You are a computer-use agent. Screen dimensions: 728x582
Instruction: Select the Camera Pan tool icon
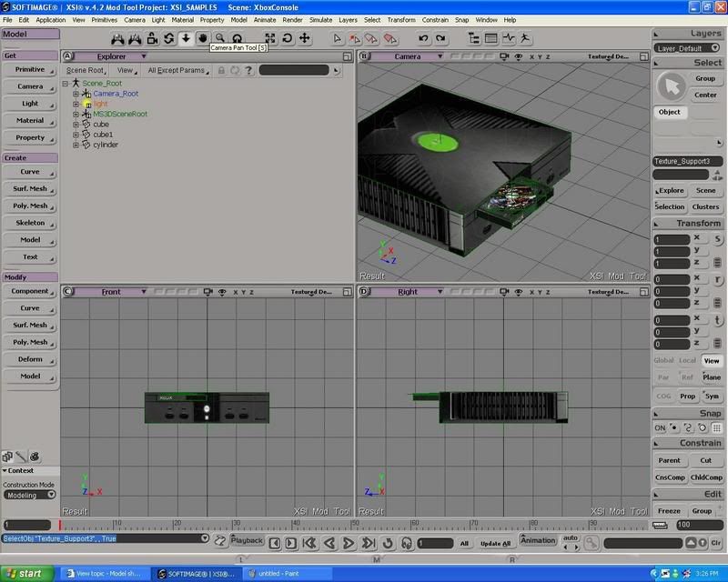pyautogui.click(x=203, y=38)
